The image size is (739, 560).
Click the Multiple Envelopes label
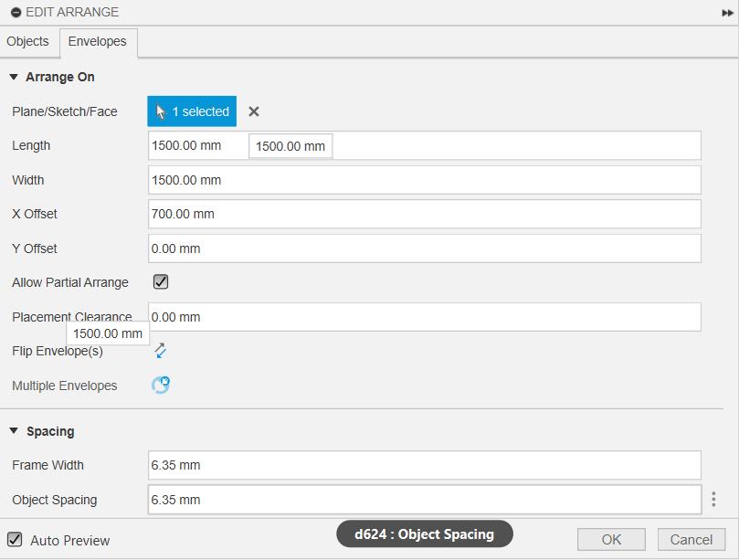(x=65, y=386)
